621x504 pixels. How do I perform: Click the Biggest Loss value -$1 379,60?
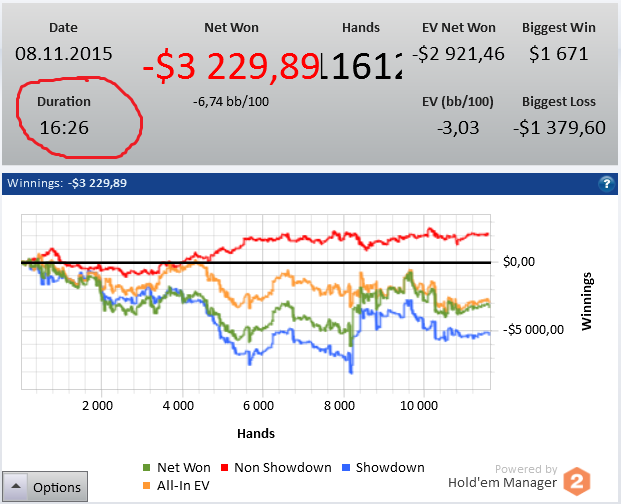(559, 127)
